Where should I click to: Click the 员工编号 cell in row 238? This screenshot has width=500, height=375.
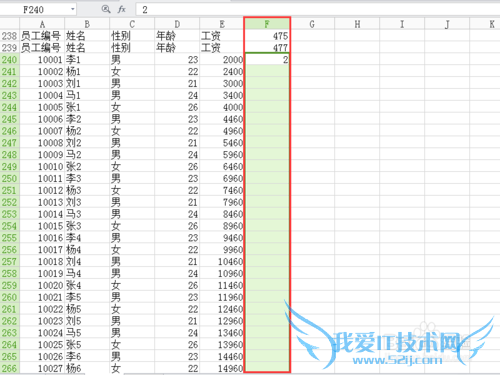pyautogui.click(x=42, y=36)
